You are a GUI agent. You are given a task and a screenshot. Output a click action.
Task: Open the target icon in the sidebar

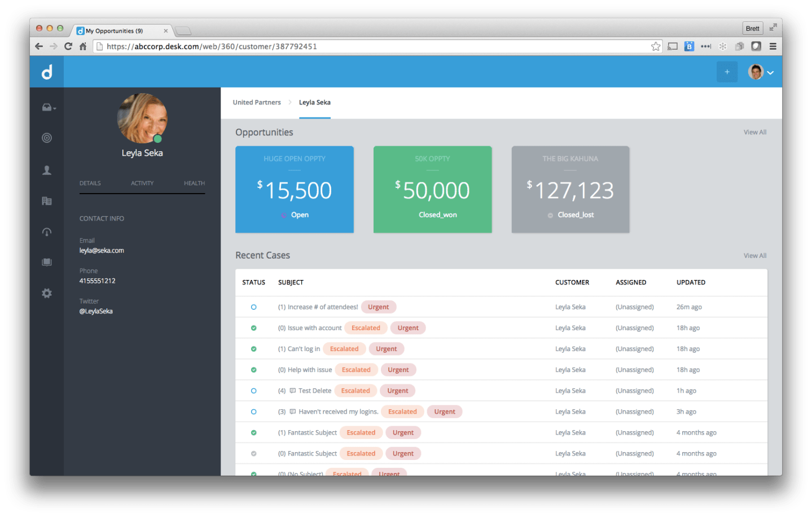point(47,138)
